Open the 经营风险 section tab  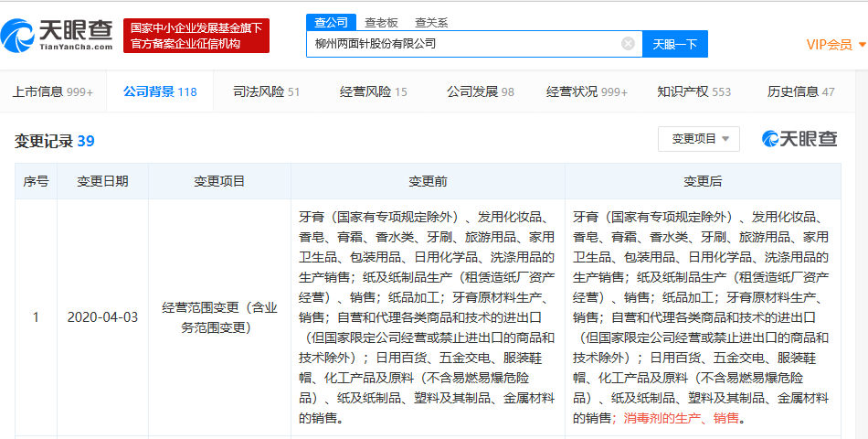(x=373, y=92)
